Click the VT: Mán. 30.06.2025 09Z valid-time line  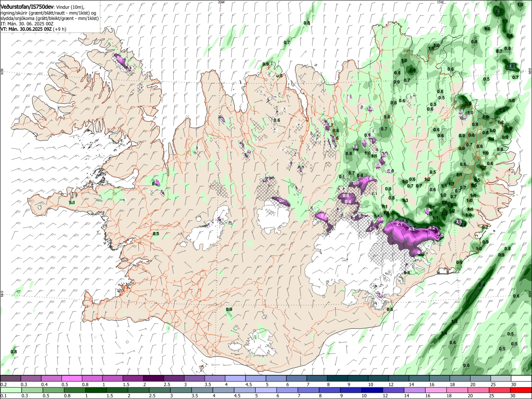pos(33,29)
